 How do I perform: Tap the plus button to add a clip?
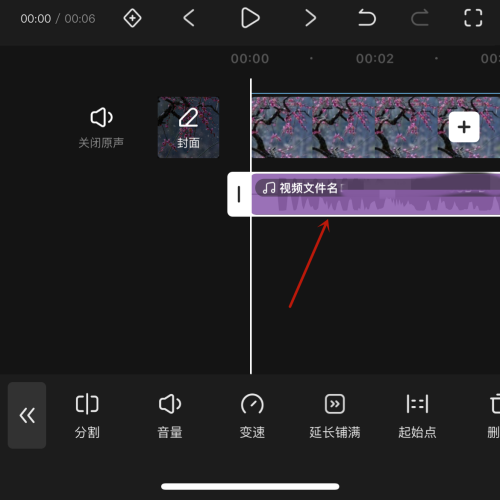464,127
